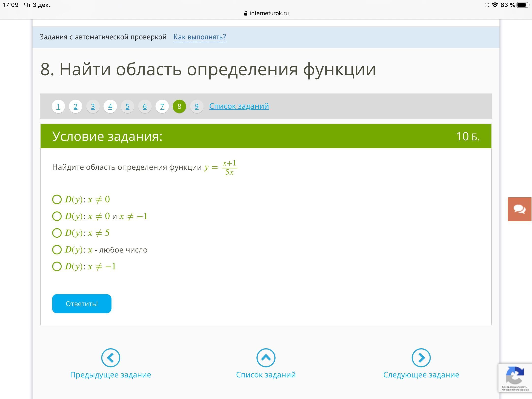
Task: Click the left arrow previous task icon
Action: click(x=111, y=358)
